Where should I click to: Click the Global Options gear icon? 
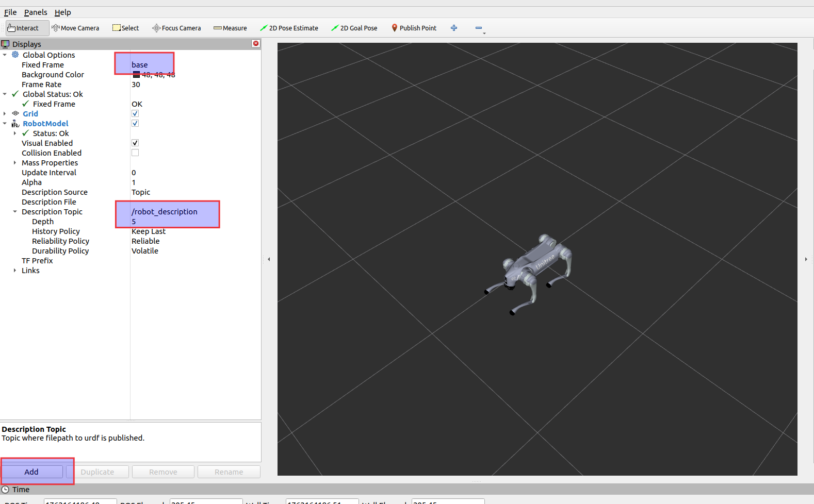pos(15,55)
